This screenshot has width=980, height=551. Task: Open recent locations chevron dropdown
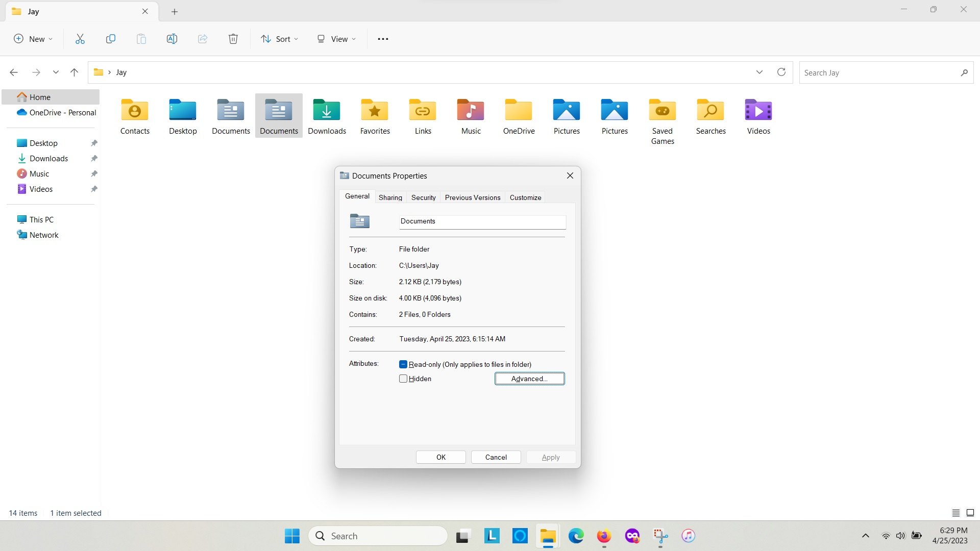56,72
